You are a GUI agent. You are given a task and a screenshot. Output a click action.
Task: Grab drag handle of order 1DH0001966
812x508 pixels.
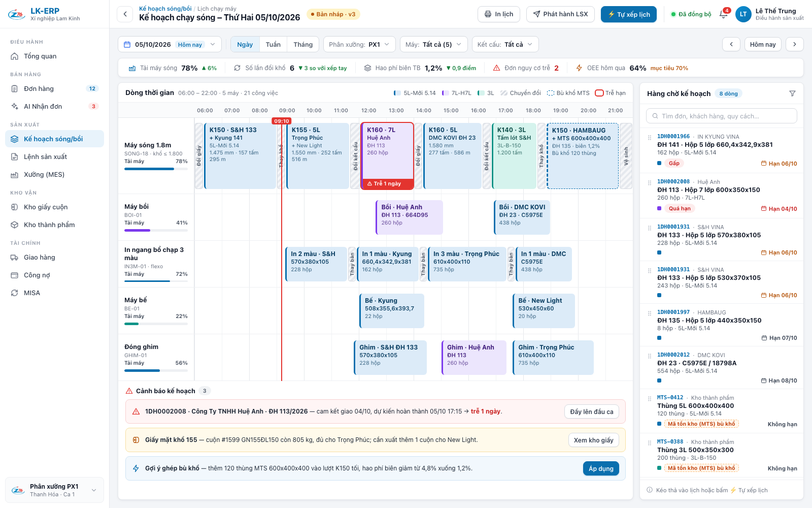[x=649, y=137]
